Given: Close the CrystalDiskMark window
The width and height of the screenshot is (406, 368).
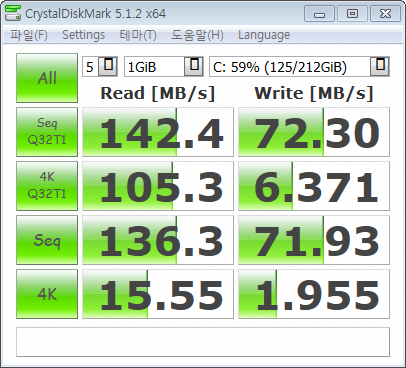Looking at the screenshot, I should click(386, 14).
